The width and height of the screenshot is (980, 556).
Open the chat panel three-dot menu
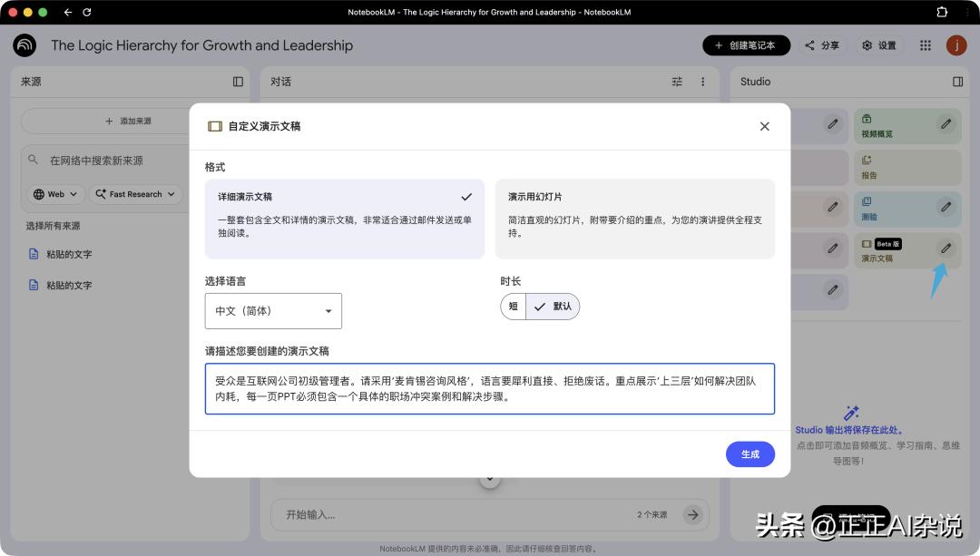702,82
